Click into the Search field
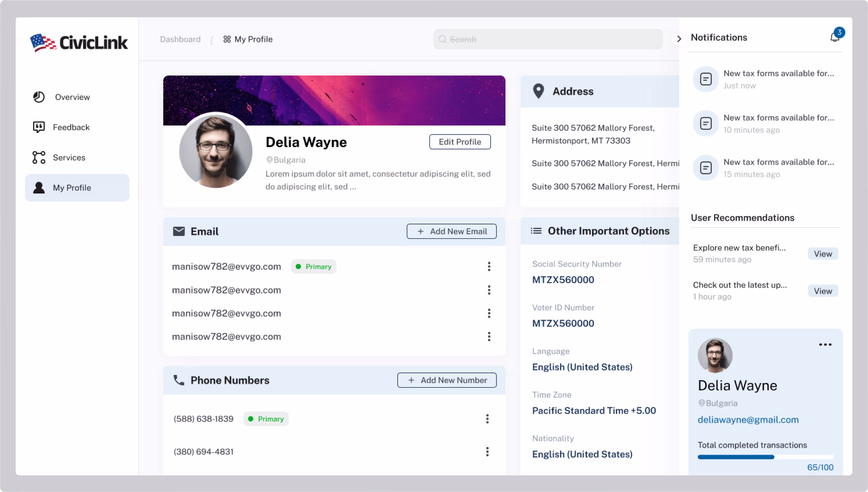 pos(548,39)
